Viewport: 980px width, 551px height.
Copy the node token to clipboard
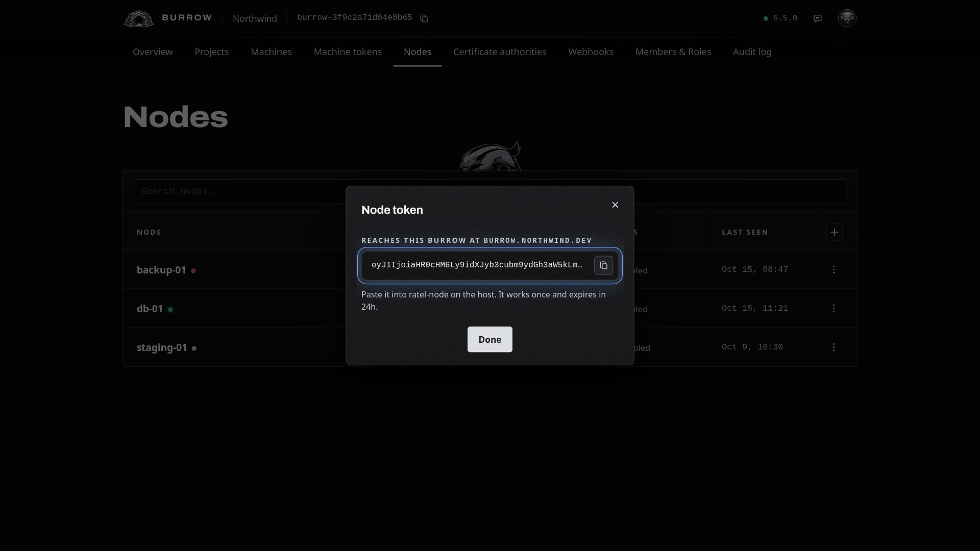click(x=603, y=265)
